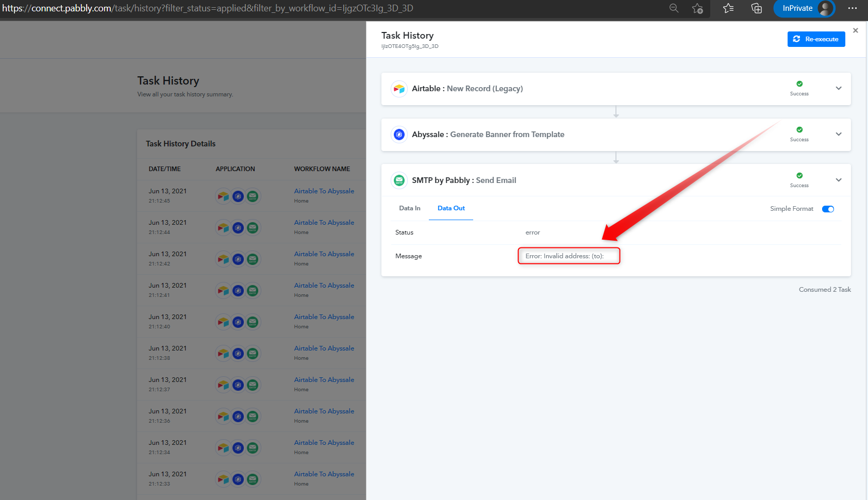Open the Airtable To Abyssale link at 21:12:40
868x500 pixels.
[324, 317]
